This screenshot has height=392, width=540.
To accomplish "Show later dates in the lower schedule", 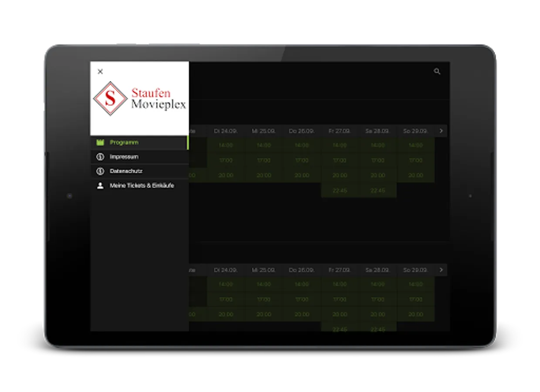I will tap(441, 270).
